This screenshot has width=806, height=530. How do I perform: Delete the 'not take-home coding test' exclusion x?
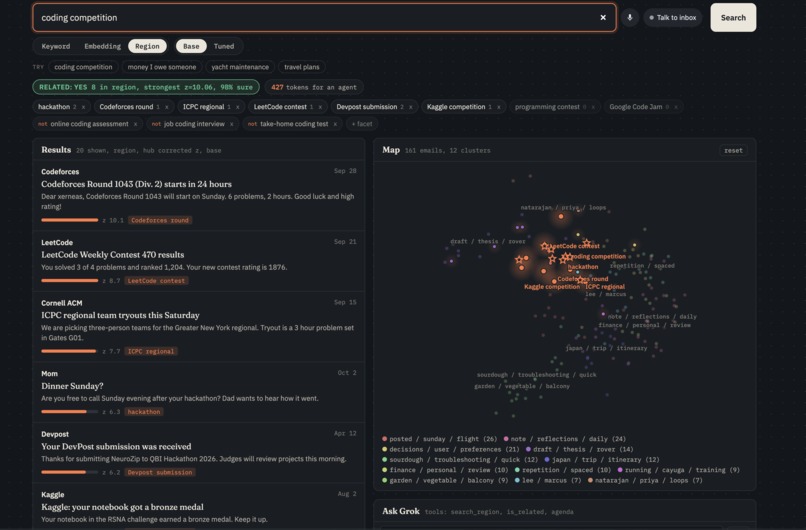tap(335, 124)
